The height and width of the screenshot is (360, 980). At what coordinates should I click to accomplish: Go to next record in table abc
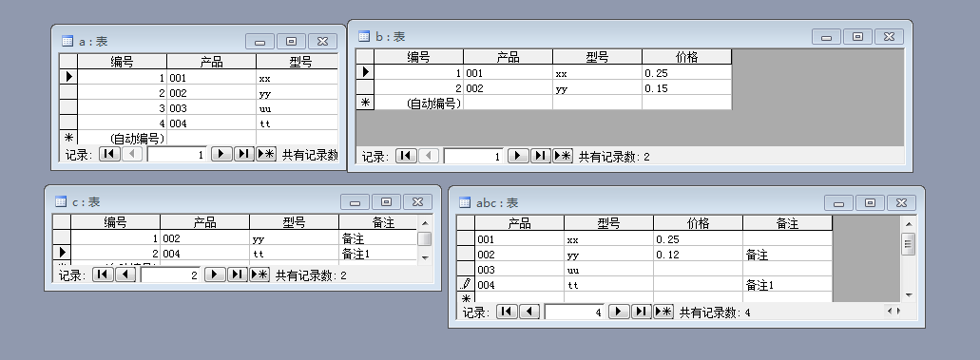pos(618,312)
